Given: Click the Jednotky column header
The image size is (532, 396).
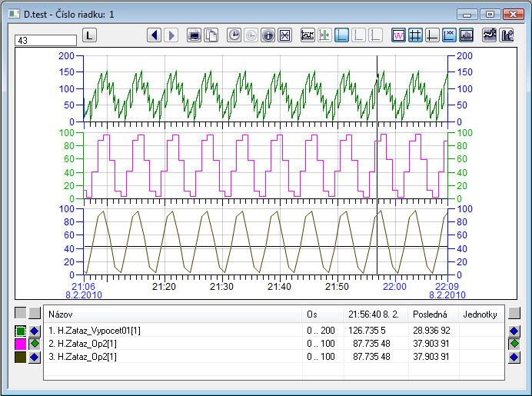Looking at the screenshot, I should click(x=480, y=314).
